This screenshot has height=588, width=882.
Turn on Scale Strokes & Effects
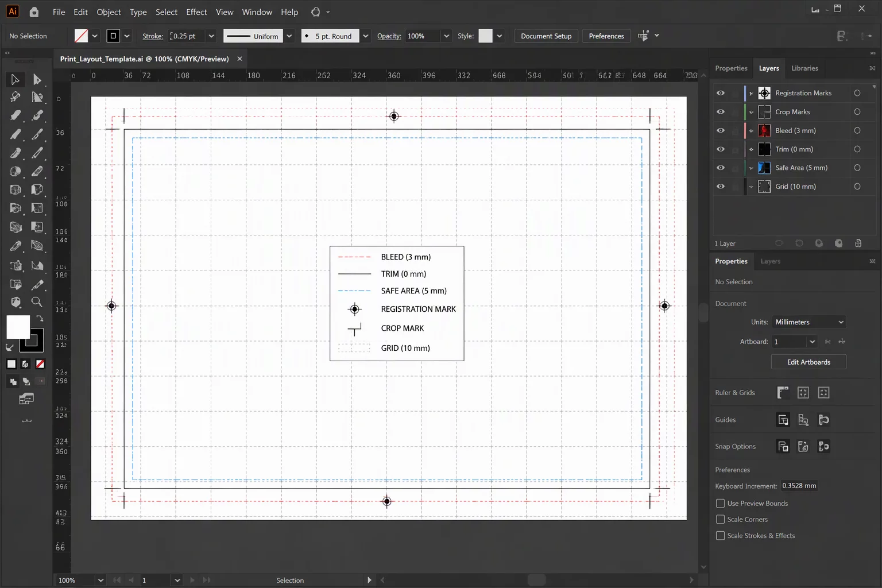point(720,536)
